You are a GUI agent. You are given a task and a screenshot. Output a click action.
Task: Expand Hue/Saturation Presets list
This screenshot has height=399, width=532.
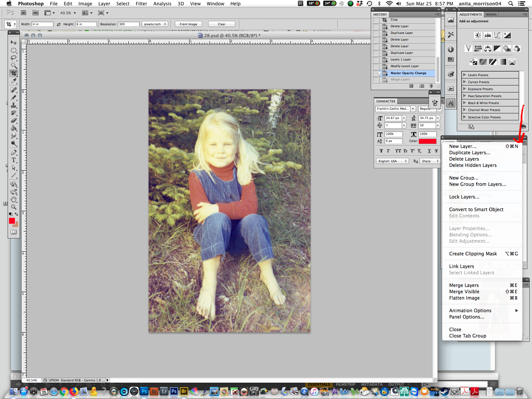tap(465, 96)
